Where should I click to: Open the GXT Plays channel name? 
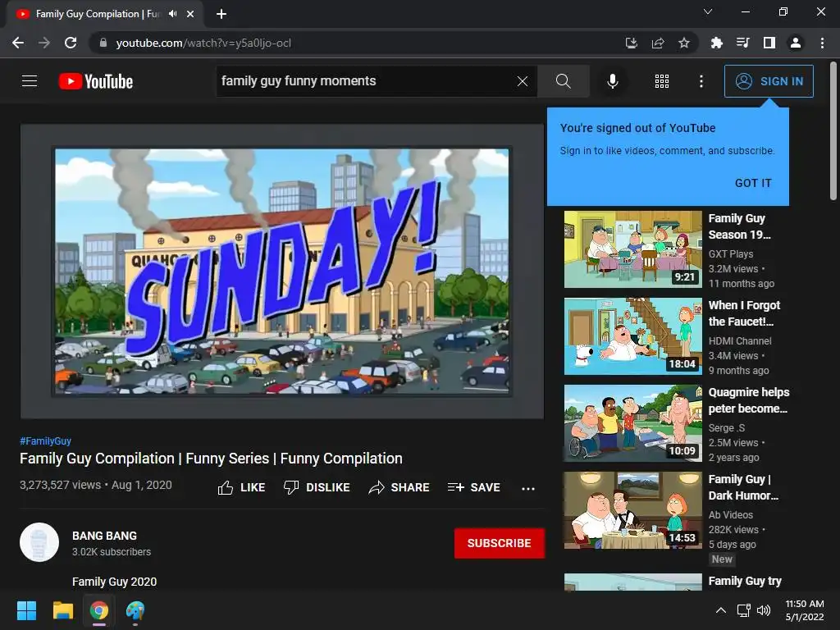[731, 254]
